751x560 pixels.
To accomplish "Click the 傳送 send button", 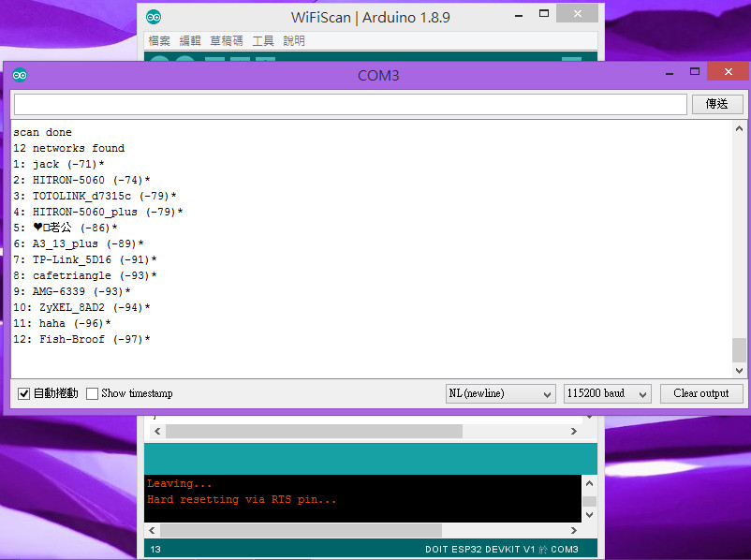I will [717, 104].
